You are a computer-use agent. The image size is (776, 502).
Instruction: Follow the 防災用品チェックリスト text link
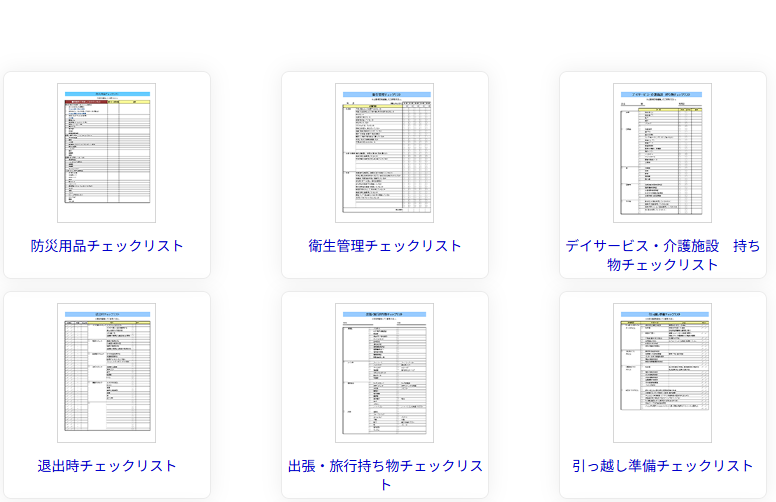tap(107, 246)
